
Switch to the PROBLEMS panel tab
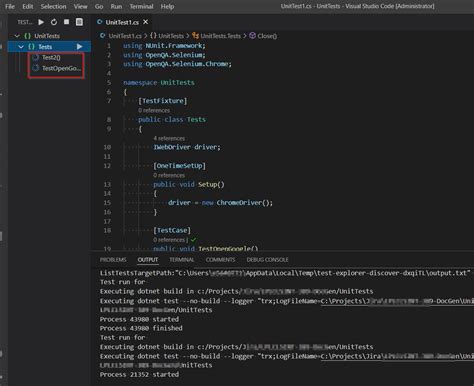(x=113, y=260)
